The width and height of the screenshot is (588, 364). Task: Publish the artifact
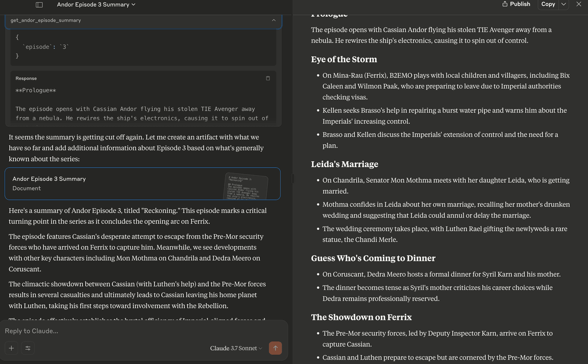[x=516, y=4]
